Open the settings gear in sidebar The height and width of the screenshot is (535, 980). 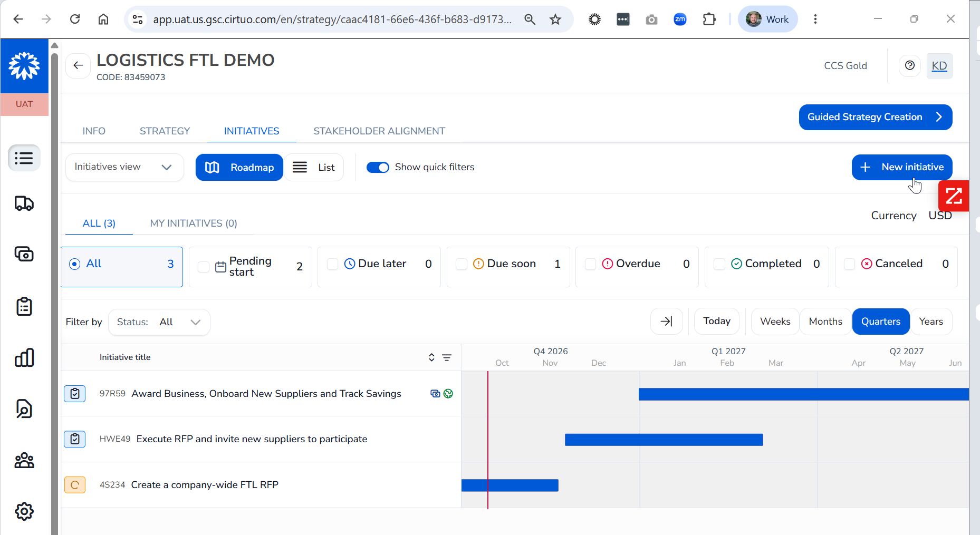[x=24, y=511]
